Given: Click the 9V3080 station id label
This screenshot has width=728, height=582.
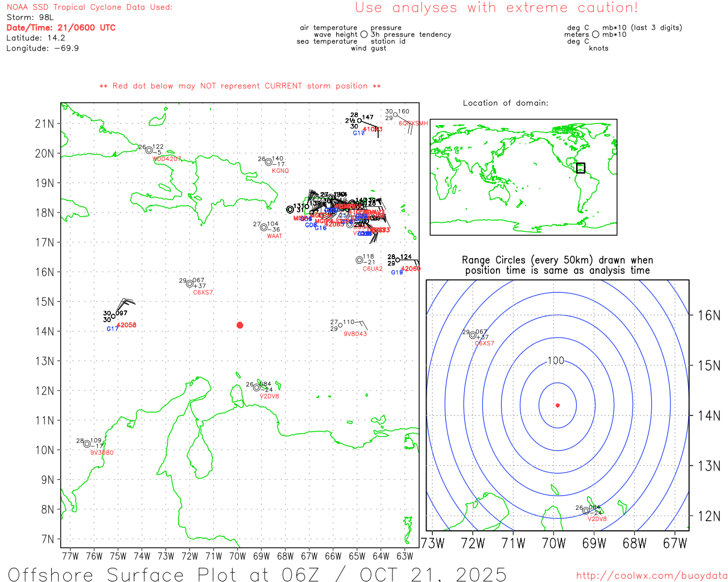Looking at the screenshot, I should (102, 452).
